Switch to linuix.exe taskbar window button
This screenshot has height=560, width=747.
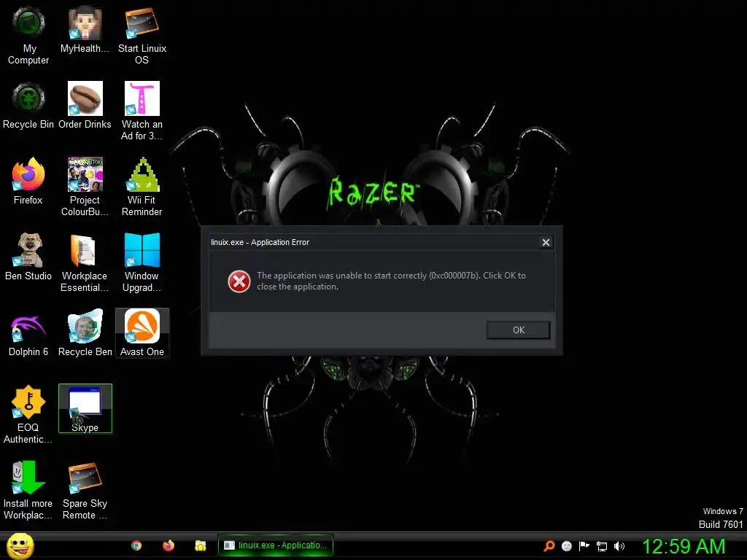pos(275,545)
